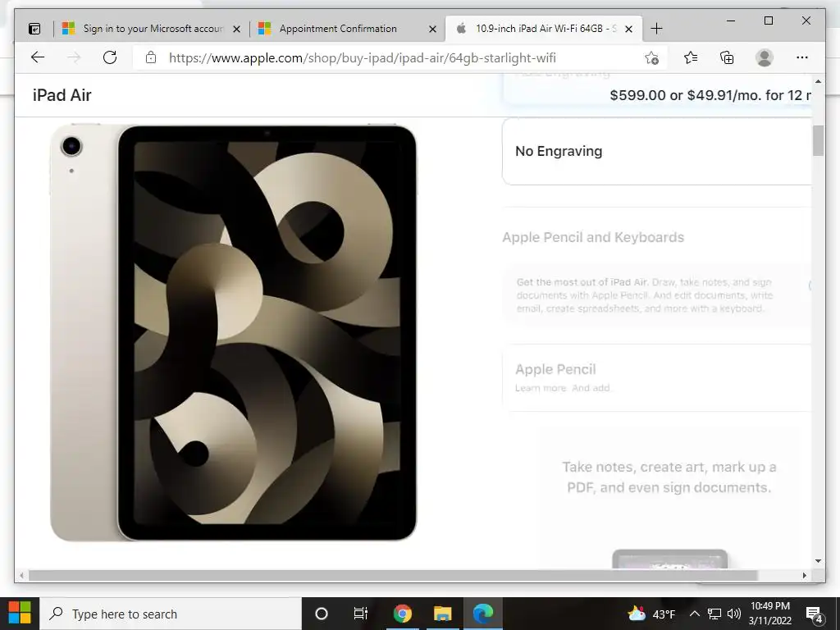
Task: Click the iPad Air product image
Action: point(233,333)
